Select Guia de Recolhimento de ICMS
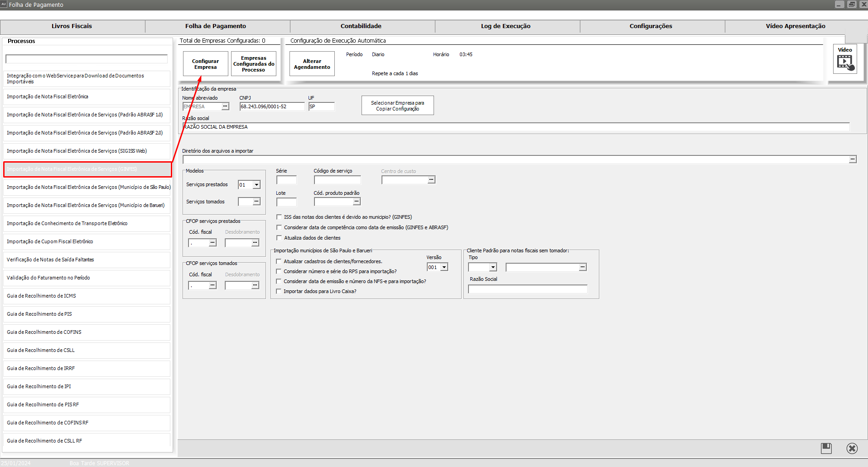The image size is (868, 467). tap(87, 296)
